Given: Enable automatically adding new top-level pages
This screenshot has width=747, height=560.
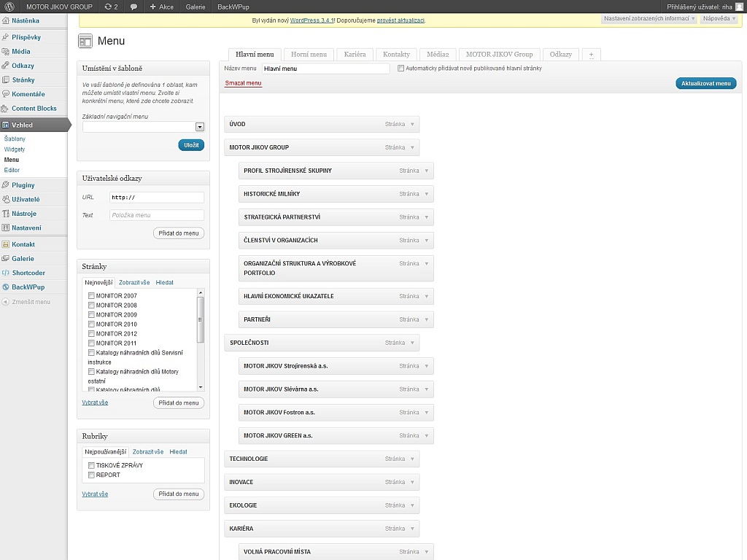Looking at the screenshot, I should pos(401,69).
